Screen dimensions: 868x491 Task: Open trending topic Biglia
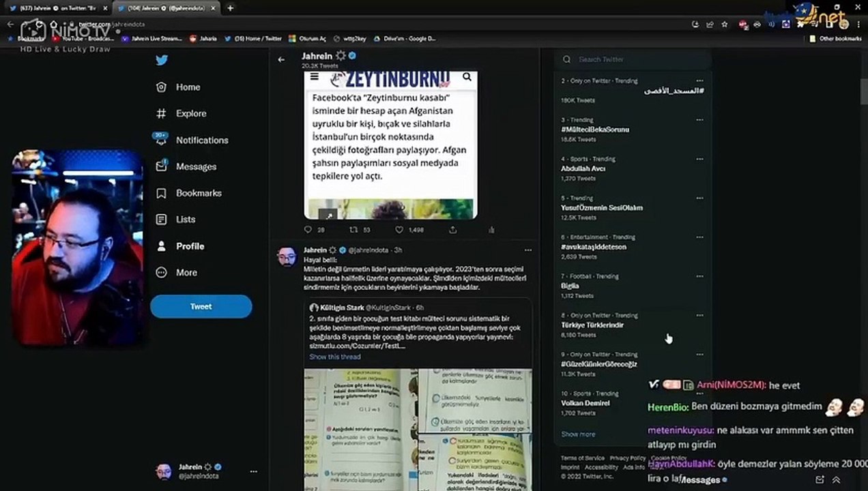click(570, 286)
